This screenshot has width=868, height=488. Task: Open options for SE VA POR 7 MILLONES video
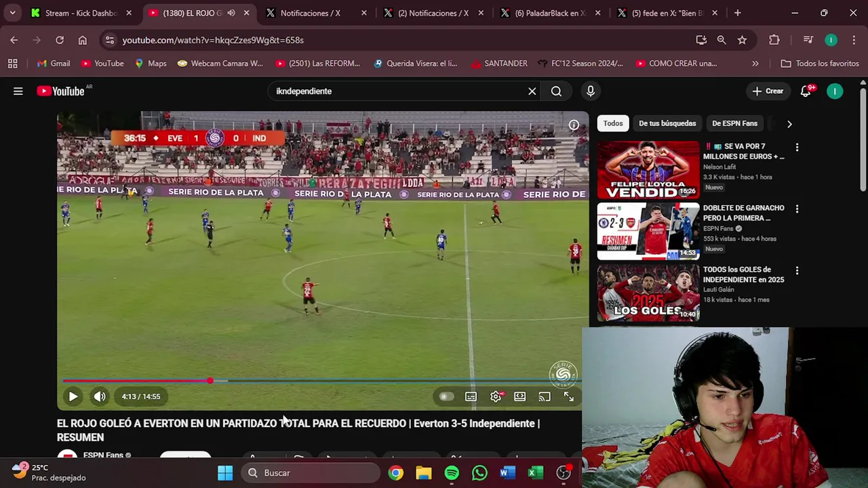coord(797,147)
